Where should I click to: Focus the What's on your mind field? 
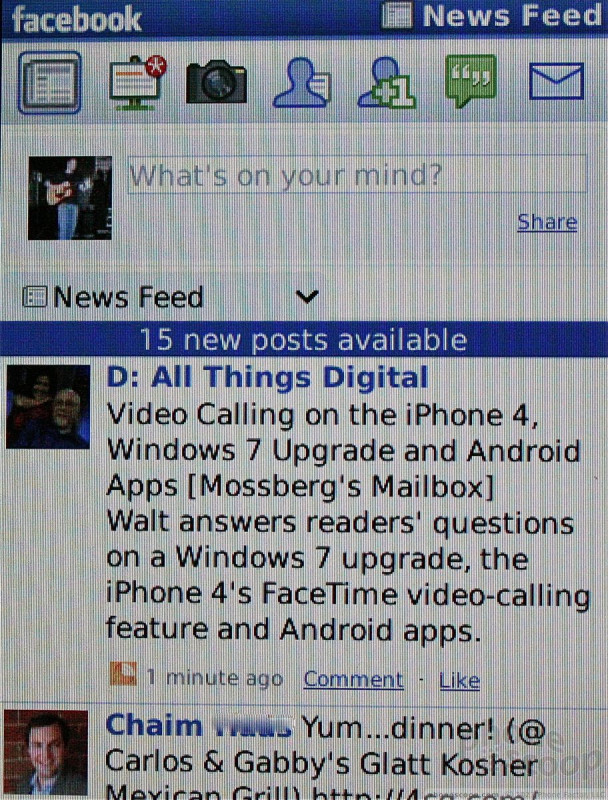point(357,175)
